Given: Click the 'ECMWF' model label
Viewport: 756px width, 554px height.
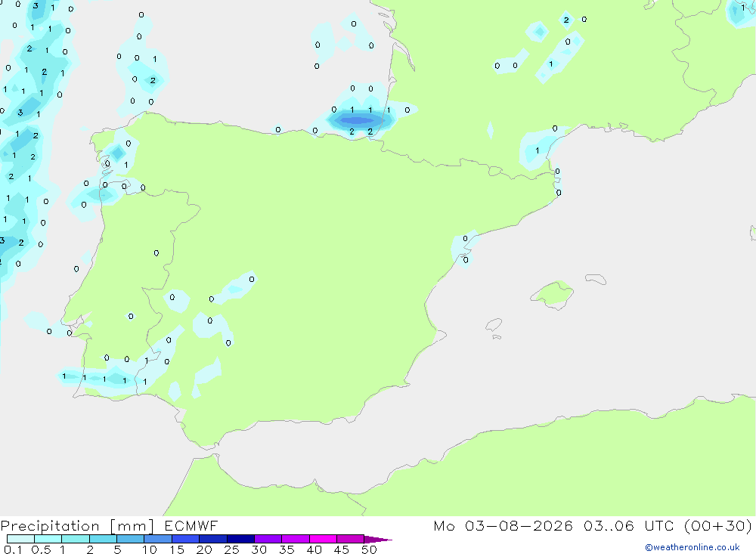Looking at the screenshot, I should pos(191,525).
